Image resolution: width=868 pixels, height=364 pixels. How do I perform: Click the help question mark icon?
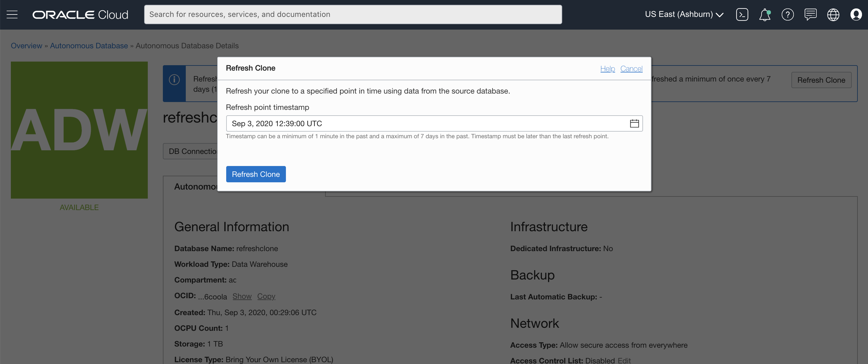point(787,14)
